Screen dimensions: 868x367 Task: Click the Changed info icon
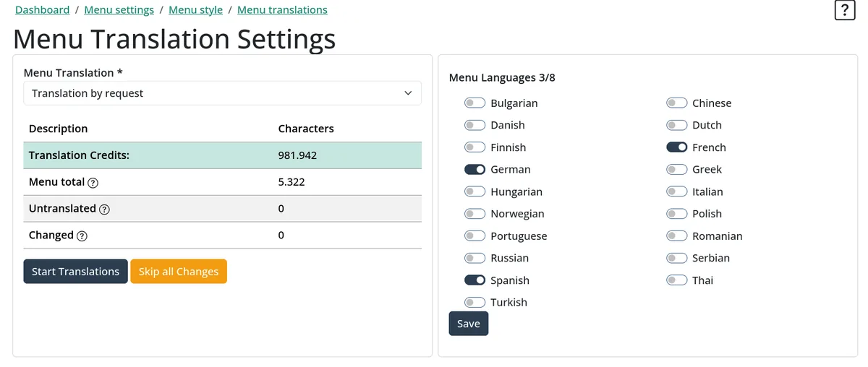pyautogui.click(x=82, y=236)
